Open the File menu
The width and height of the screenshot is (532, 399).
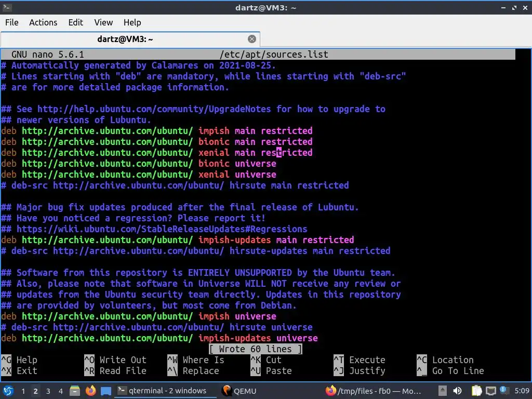(12, 22)
